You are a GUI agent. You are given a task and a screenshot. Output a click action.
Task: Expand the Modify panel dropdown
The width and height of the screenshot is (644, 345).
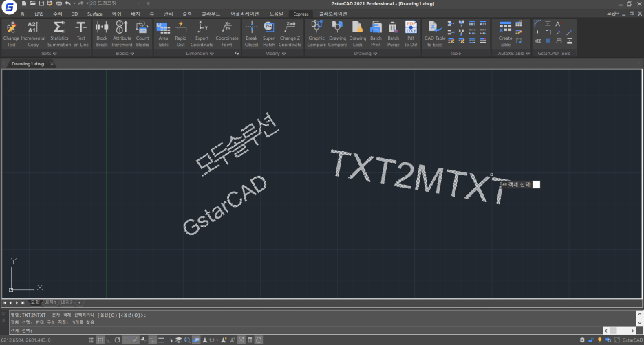[284, 53]
